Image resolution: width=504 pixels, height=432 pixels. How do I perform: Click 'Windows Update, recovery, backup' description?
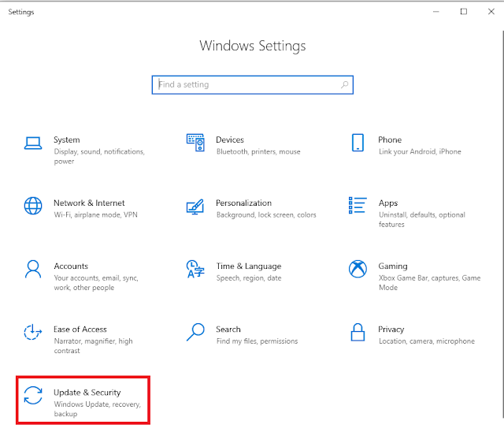pos(97,409)
